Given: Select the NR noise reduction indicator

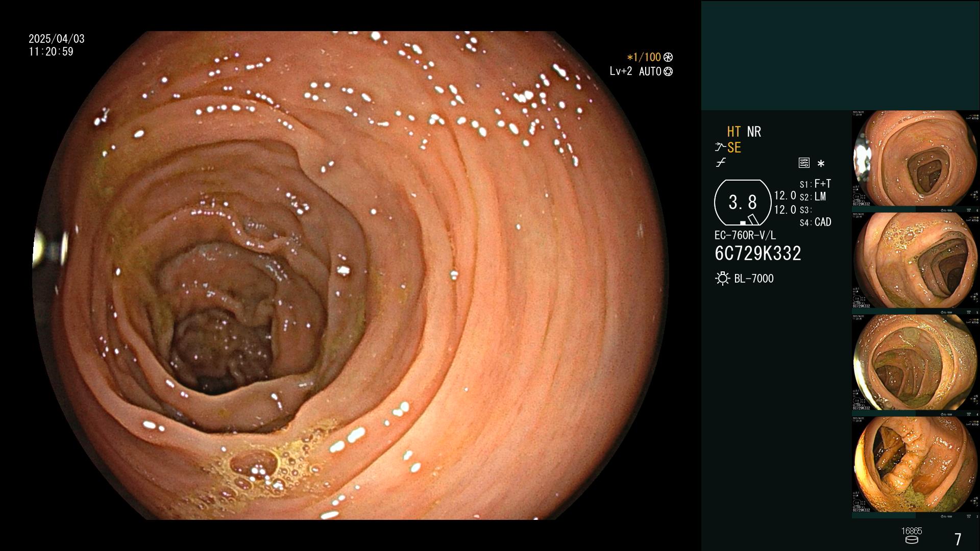Looking at the screenshot, I should tap(754, 132).
